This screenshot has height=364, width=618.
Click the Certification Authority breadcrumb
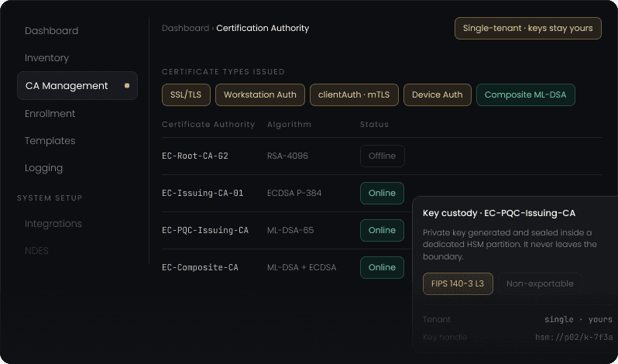click(x=263, y=28)
